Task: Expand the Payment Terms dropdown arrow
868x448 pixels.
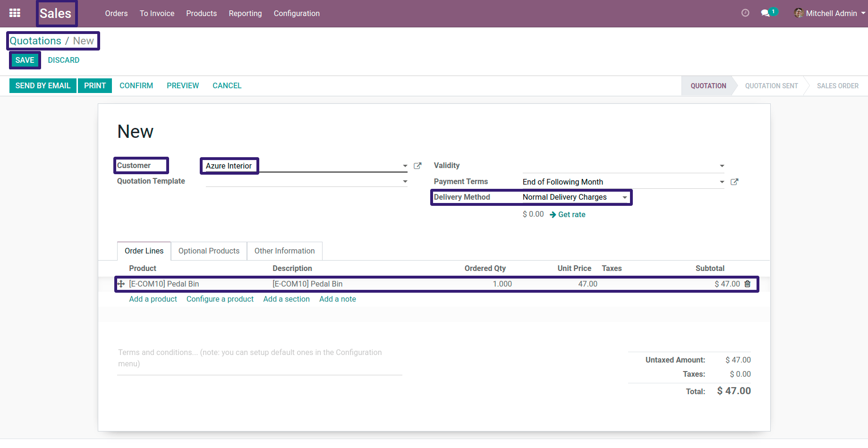Action: 722,182
